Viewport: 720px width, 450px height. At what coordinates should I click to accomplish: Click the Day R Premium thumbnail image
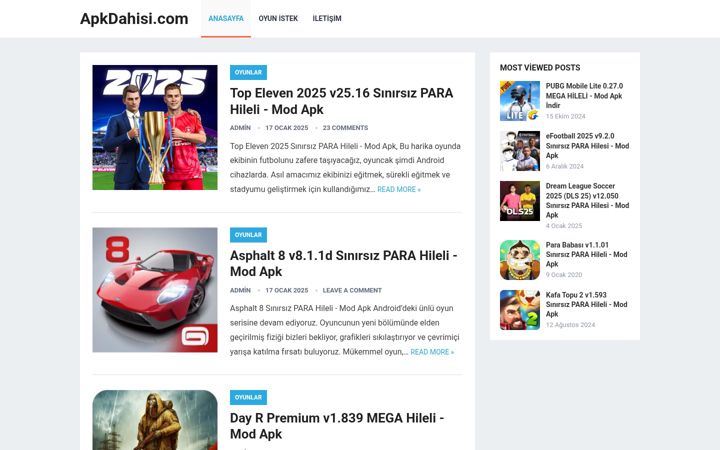[x=155, y=420]
